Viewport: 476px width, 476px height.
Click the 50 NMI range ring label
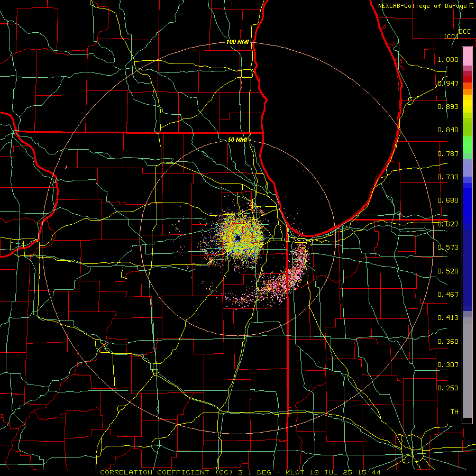coord(237,140)
